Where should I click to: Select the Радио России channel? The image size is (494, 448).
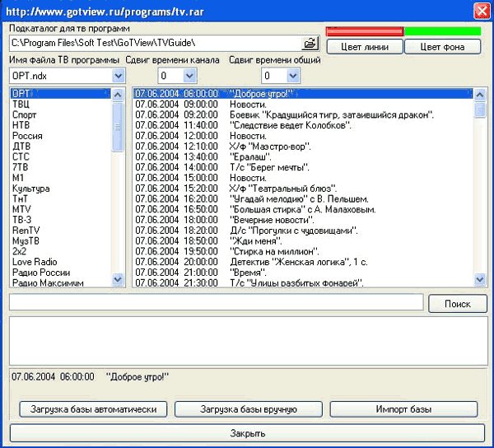click(x=60, y=273)
